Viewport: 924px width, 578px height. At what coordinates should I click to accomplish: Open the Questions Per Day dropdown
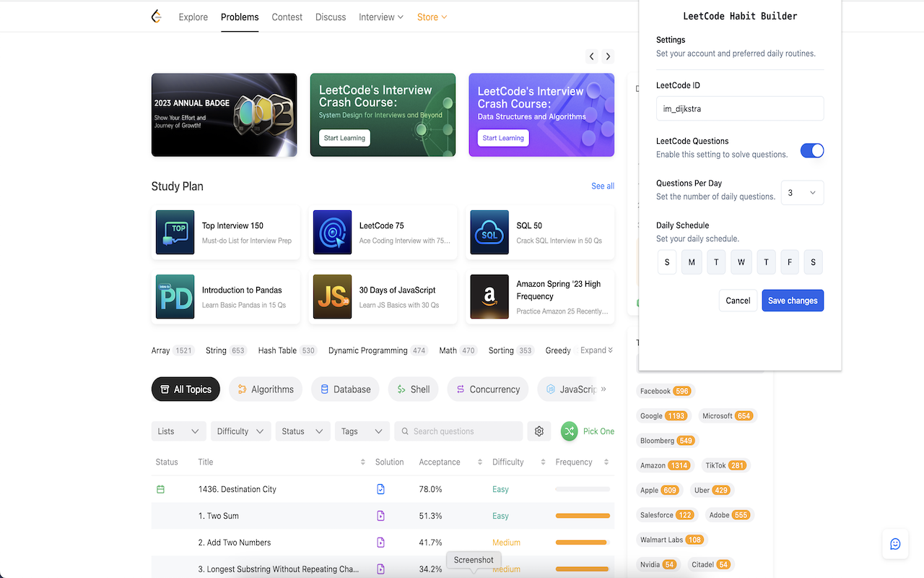click(802, 192)
